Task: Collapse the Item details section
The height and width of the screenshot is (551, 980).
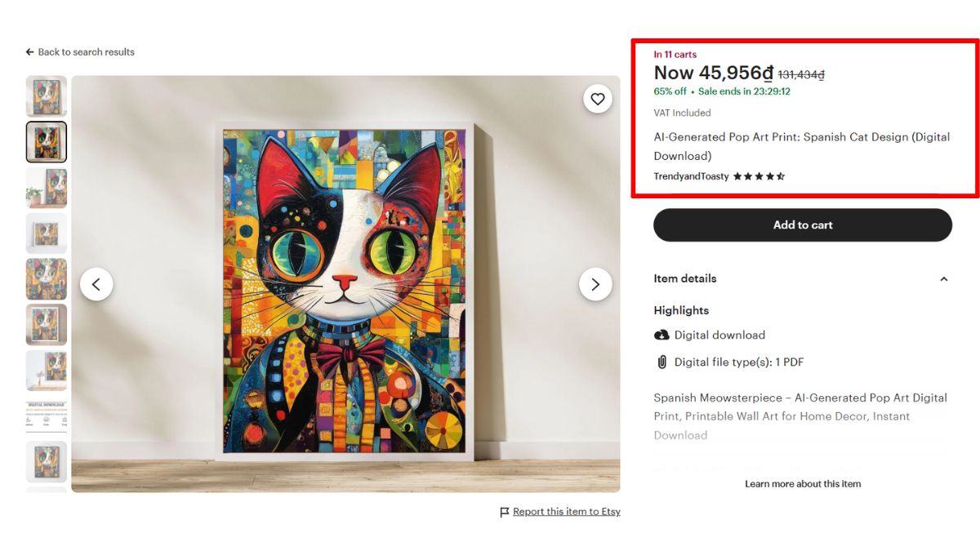Action: [x=944, y=278]
